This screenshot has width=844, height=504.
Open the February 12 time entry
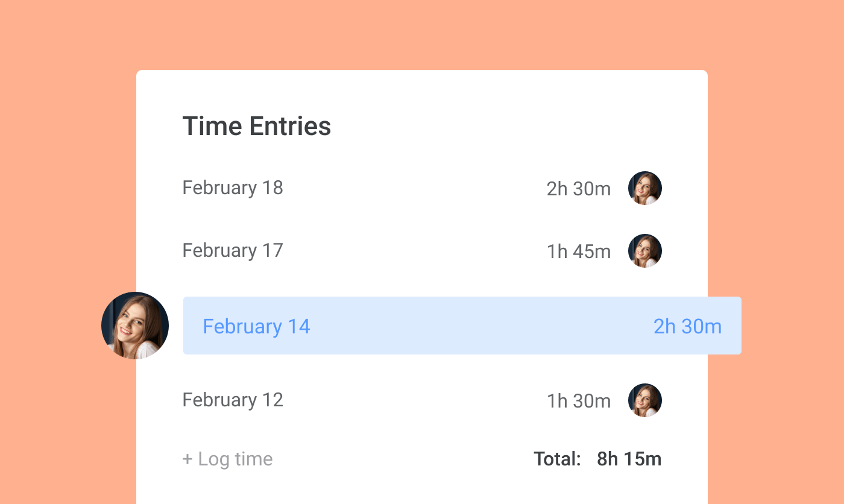pos(232,400)
